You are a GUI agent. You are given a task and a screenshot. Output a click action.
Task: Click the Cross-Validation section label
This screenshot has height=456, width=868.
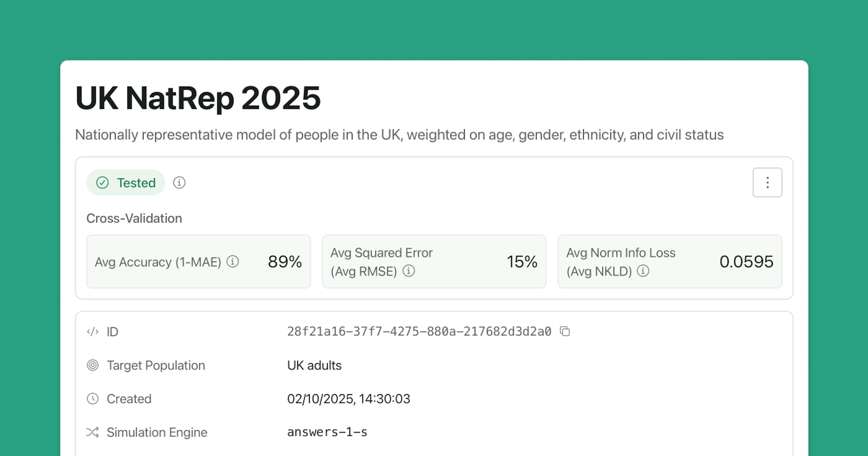(x=134, y=218)
